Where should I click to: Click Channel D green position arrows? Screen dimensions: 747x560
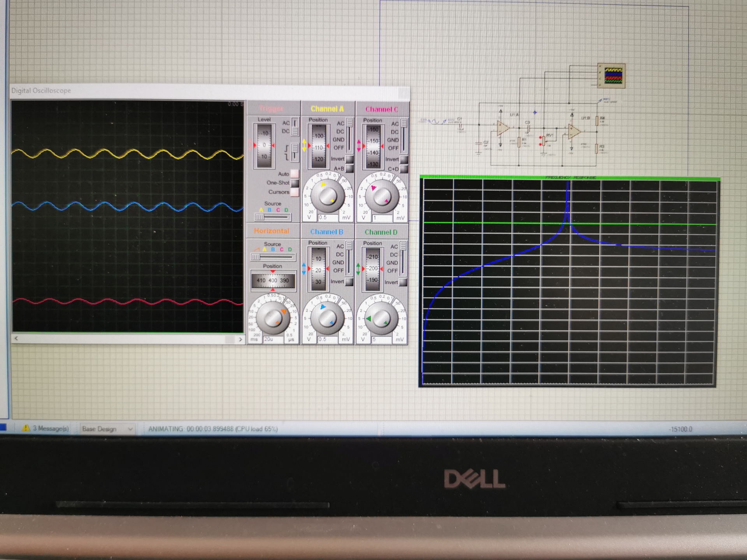pos(358,269)
